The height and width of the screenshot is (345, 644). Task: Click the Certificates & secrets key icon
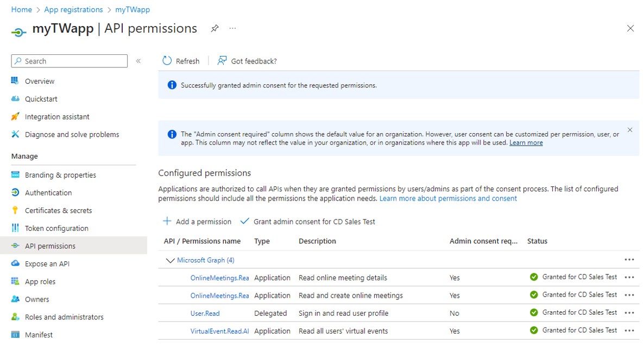click(x=15, y=210)
